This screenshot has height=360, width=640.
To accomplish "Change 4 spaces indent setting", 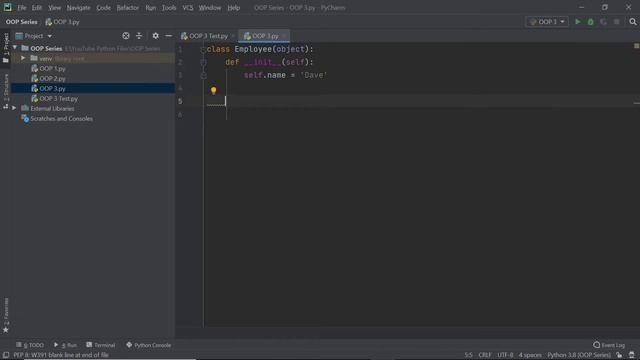I will 530,355.
